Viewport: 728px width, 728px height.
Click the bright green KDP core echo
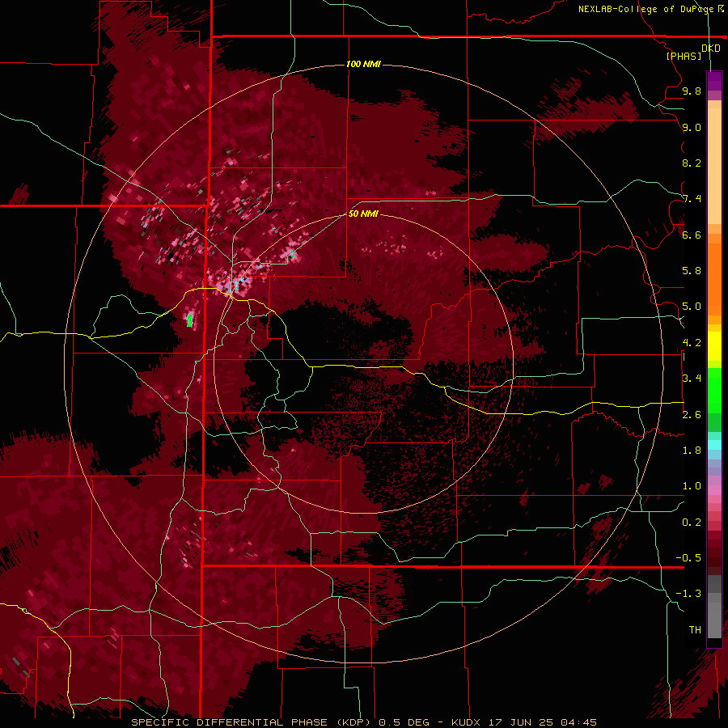pos(189,320)
